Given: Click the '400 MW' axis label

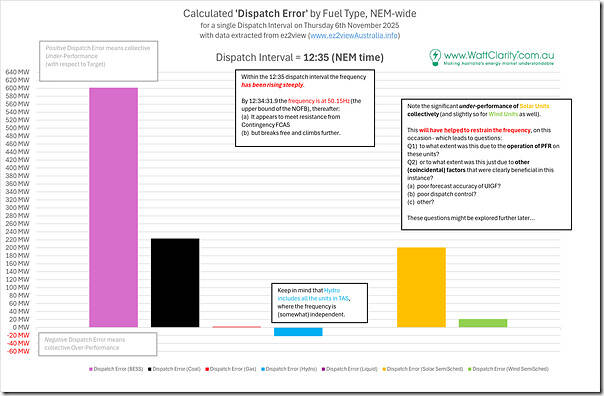Looking at the screenshot, I should pos(17,168).
